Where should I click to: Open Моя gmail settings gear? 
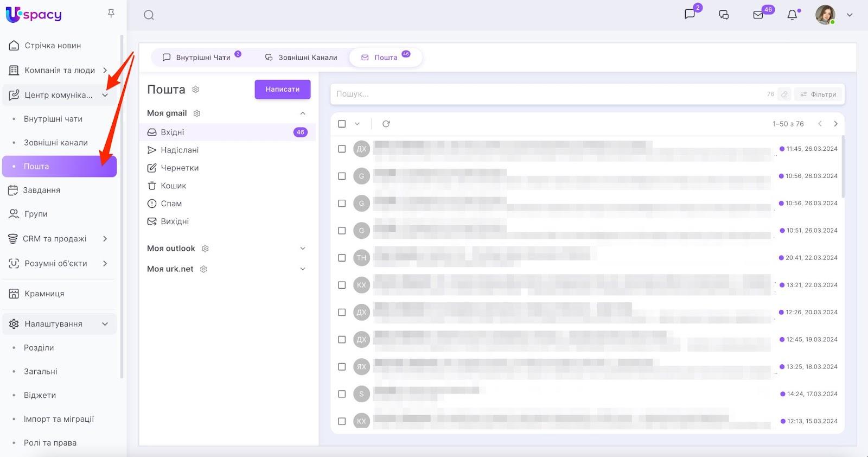[197, 113]
